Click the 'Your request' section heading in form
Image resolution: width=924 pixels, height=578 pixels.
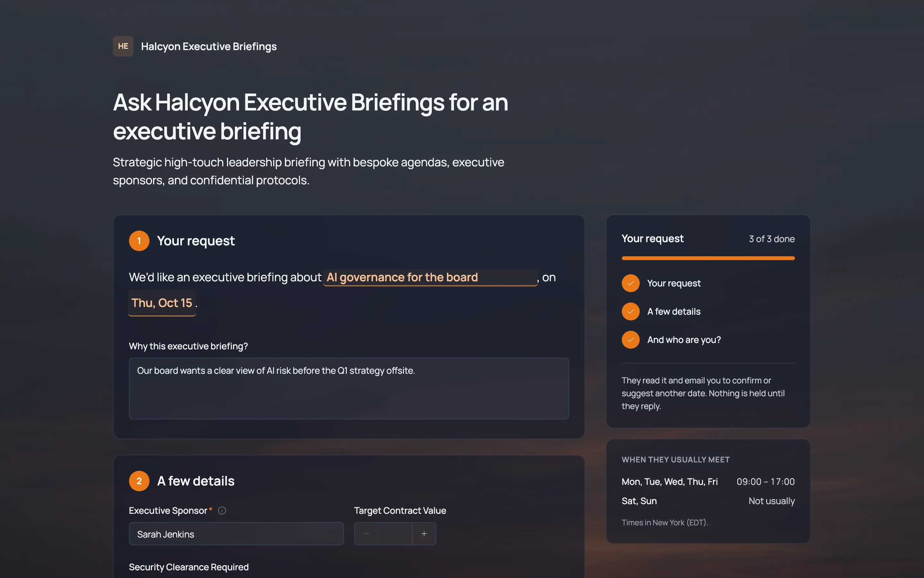click(195, 241)
